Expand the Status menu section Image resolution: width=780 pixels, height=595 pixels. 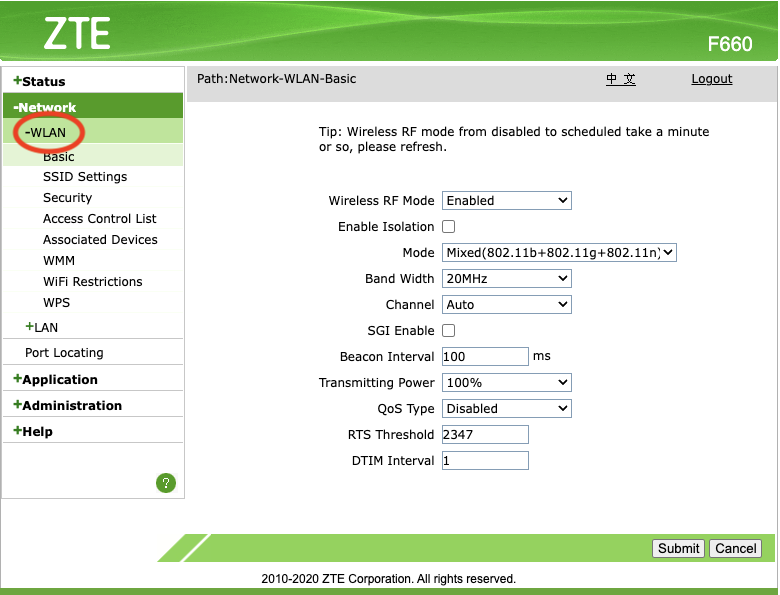(39, 81)
